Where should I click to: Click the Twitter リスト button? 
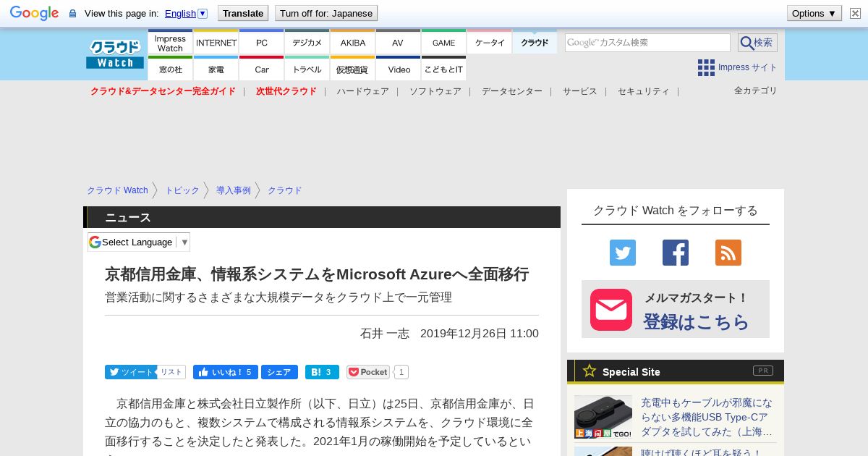(171, 372)
